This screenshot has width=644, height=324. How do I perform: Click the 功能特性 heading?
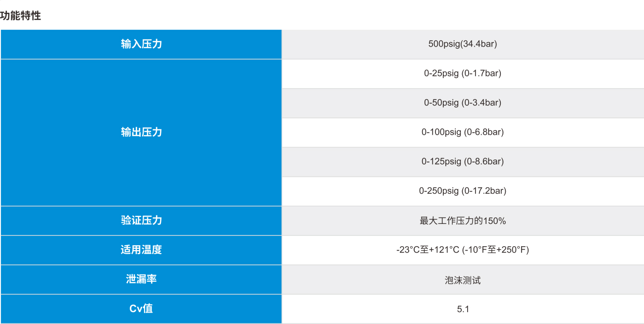(21, 16)
